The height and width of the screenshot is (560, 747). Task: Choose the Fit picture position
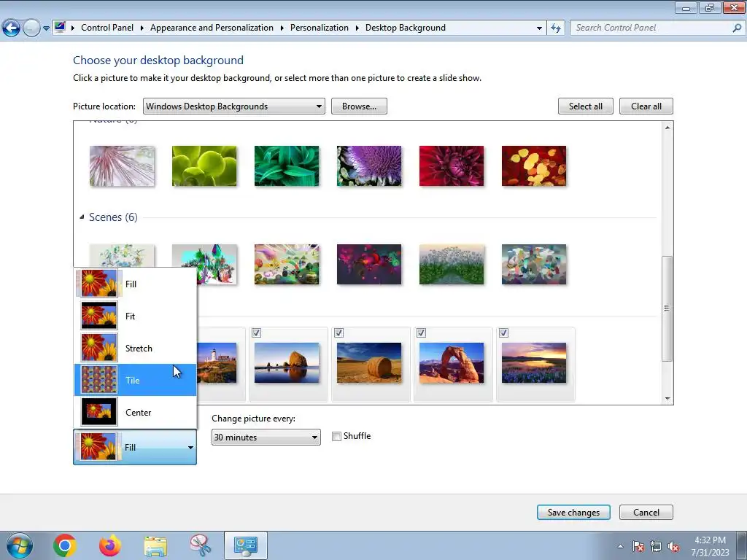click(x=135, y=316)
